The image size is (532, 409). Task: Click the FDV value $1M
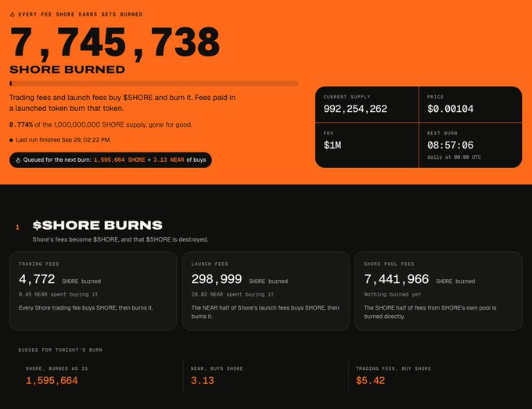click(332, 145)
